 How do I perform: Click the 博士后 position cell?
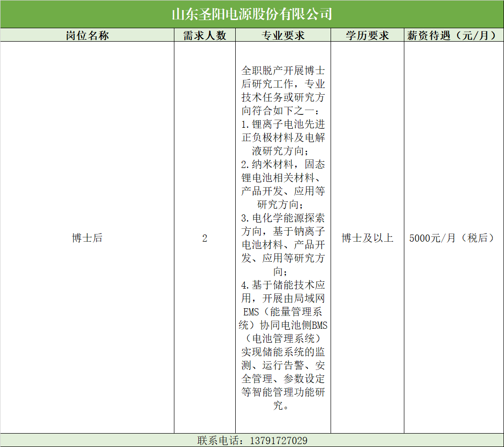[87, 238]
